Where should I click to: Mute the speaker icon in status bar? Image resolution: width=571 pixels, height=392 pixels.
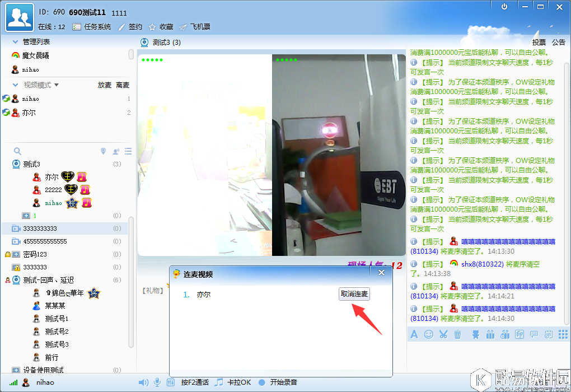click(143, 382)
